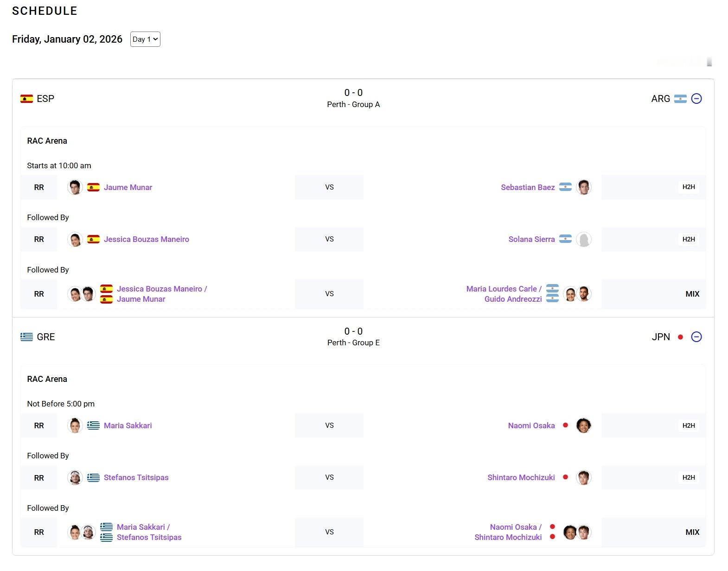Open H2H for Sakkari vs Osaka
Viewport: 728px width, 571px height.
[688, 425]
